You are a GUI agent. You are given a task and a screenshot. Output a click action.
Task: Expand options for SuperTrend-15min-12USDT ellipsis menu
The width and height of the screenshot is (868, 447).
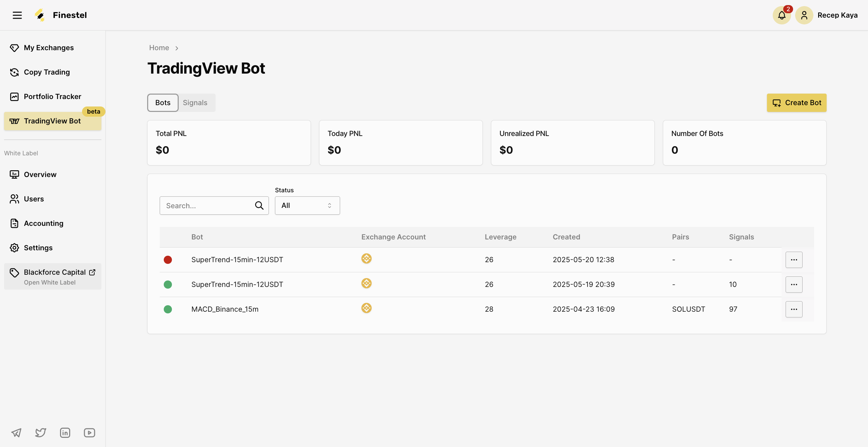pos(794,260)
